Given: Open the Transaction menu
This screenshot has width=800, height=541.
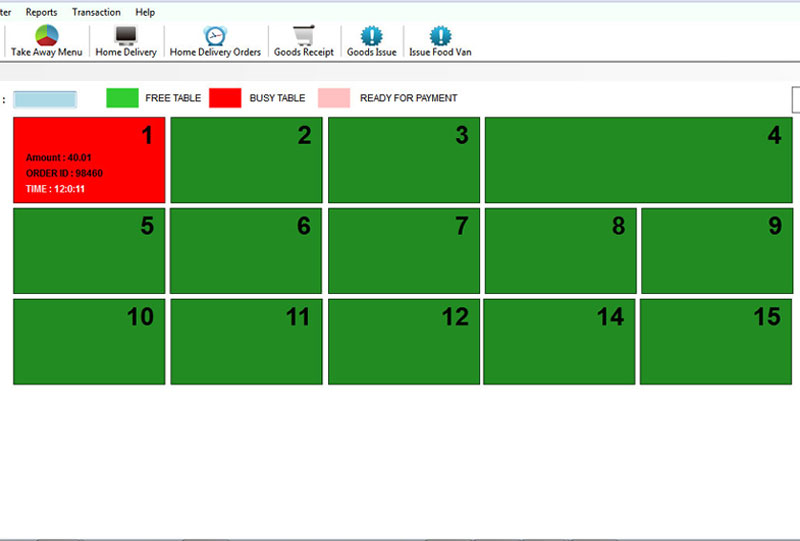Looking at the screenshot, I should pos(96,12).
